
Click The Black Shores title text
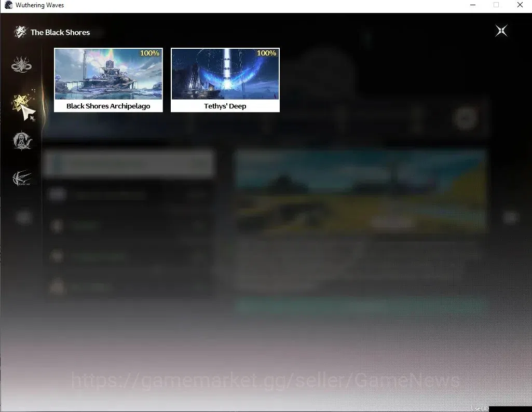point(60,33)
